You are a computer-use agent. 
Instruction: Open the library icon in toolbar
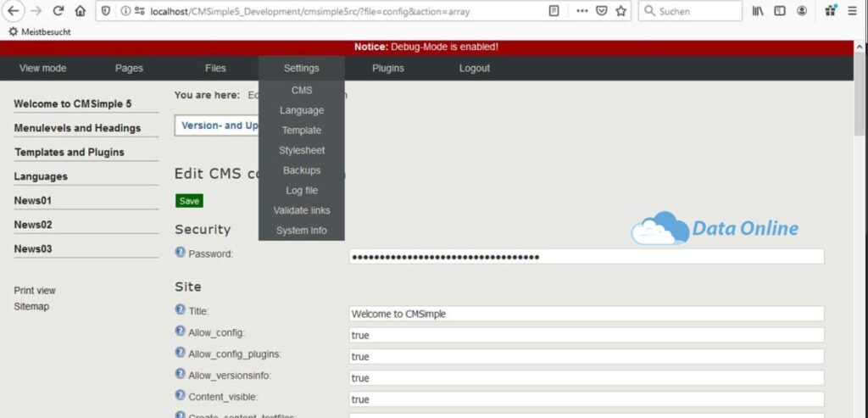point(758,11)
